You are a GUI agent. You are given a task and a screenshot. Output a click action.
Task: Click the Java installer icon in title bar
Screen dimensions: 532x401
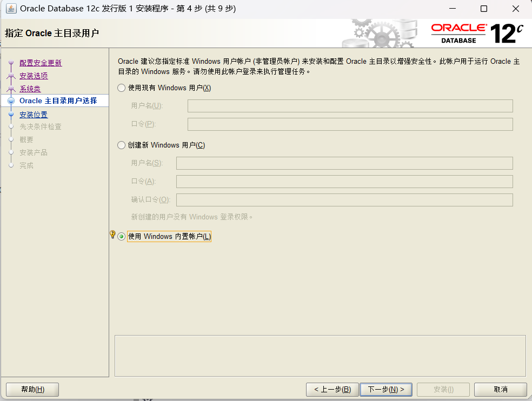coord(11,9)
